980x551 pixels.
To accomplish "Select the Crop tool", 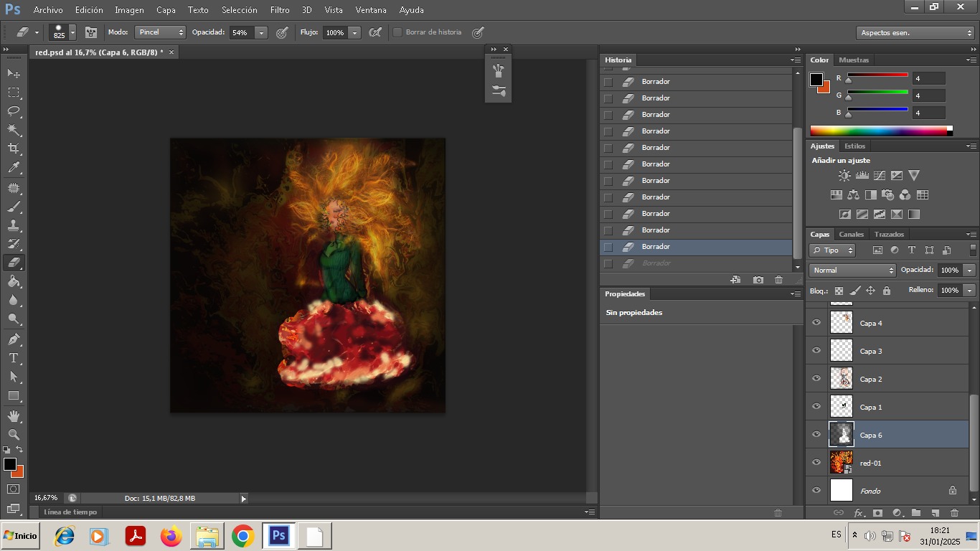I will point(14,149).
